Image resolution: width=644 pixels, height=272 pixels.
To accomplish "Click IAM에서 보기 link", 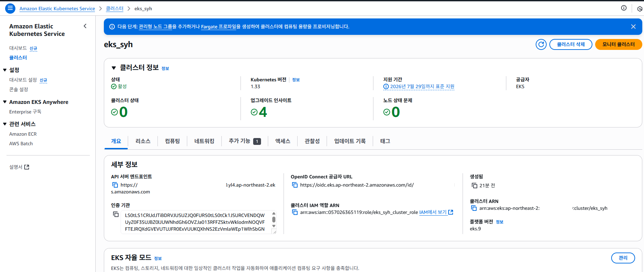I will click(433, 212).
